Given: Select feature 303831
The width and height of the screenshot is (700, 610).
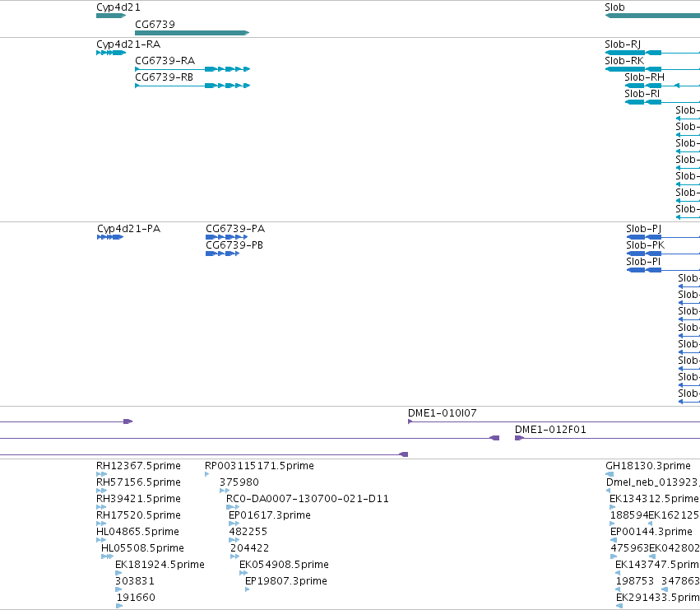Looking at the screenshot, I should click(x=118, y=590).
